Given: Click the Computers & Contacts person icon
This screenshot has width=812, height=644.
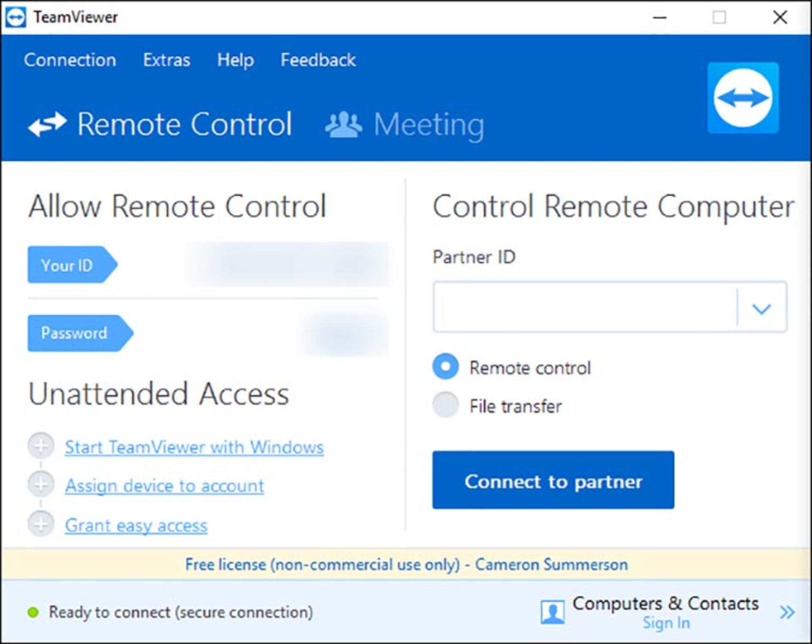Looking at the screenshot, I should 552,612.
